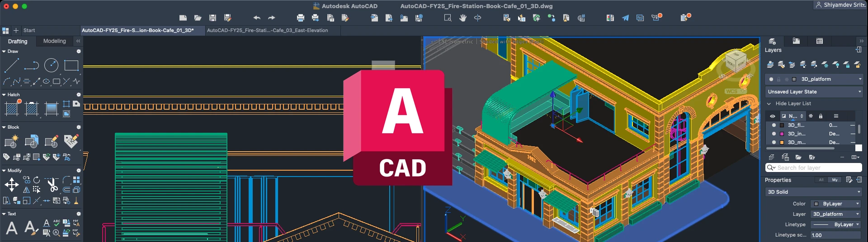Click the magenta 3D_in layer color swatch

[782, 134]
